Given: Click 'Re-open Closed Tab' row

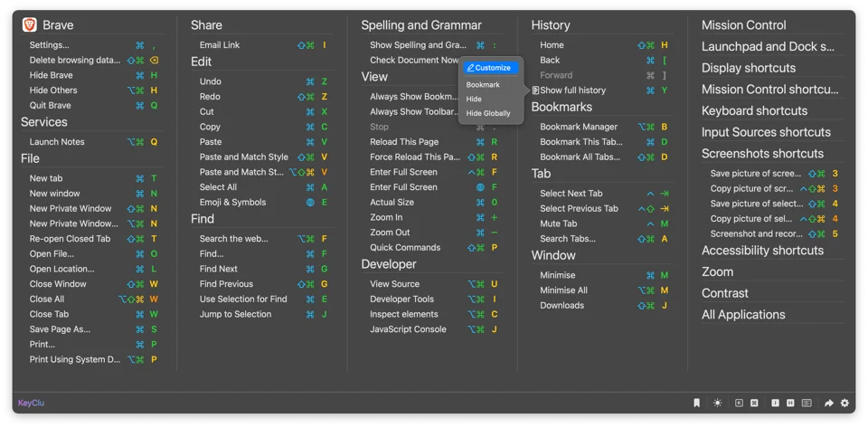Looking at the screenshot, I should click(x=93, y=239).
